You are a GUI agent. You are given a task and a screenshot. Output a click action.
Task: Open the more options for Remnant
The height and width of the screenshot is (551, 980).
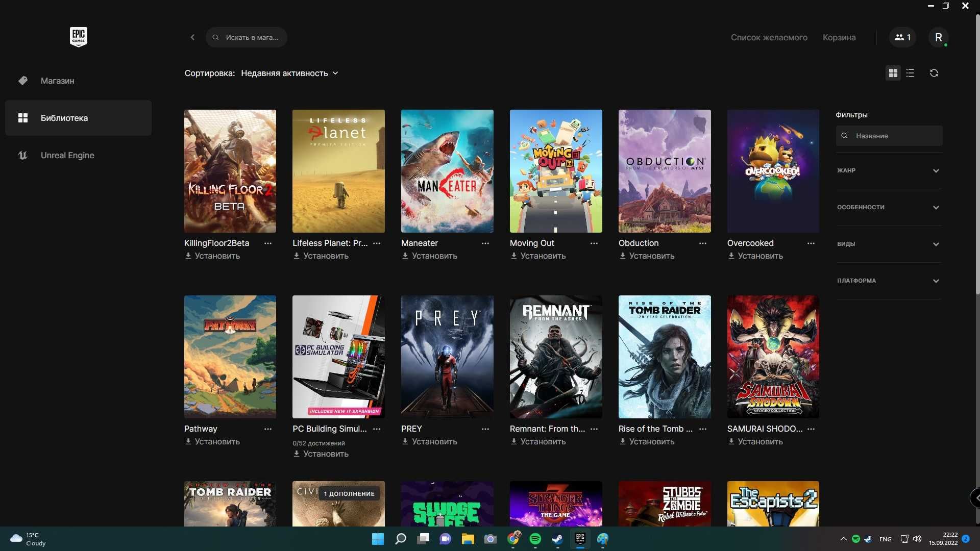pyautogui.click(x=594, y=429)
